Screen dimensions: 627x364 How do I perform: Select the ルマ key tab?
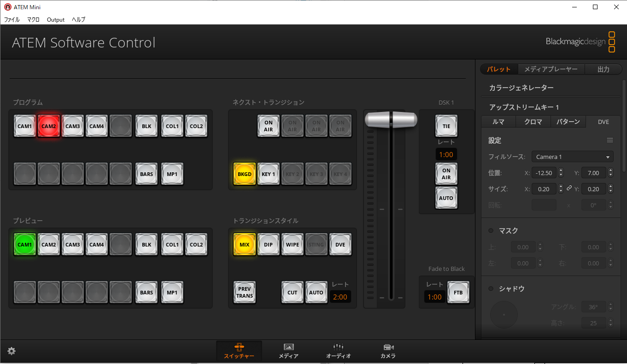pyautogui.click(x=498, y=122)
